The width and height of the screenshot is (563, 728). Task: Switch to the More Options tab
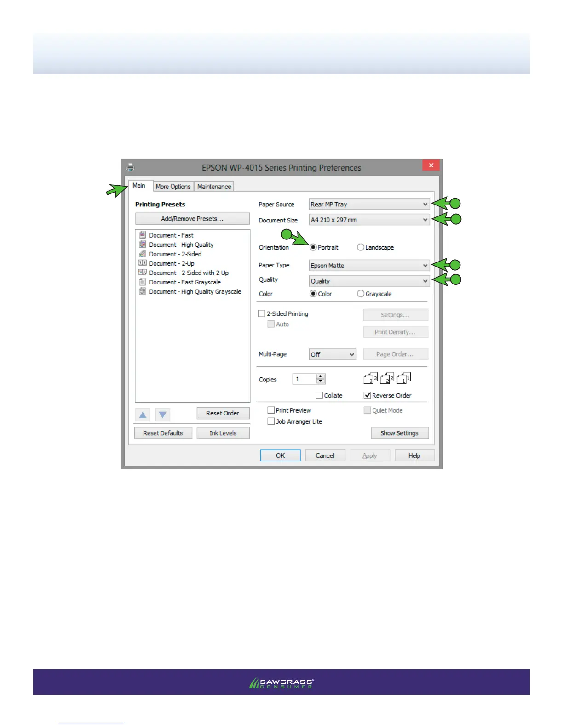pos(173,187)
